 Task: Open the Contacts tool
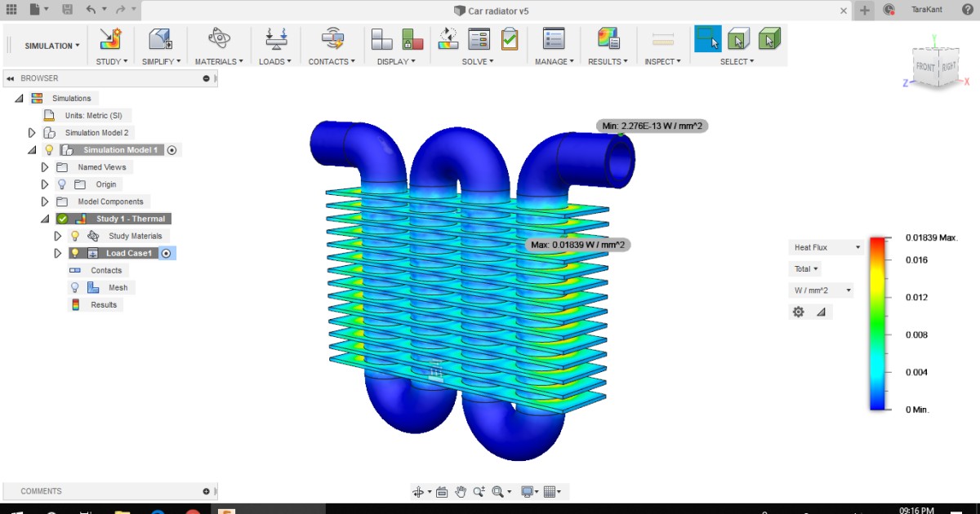(331, 38)
